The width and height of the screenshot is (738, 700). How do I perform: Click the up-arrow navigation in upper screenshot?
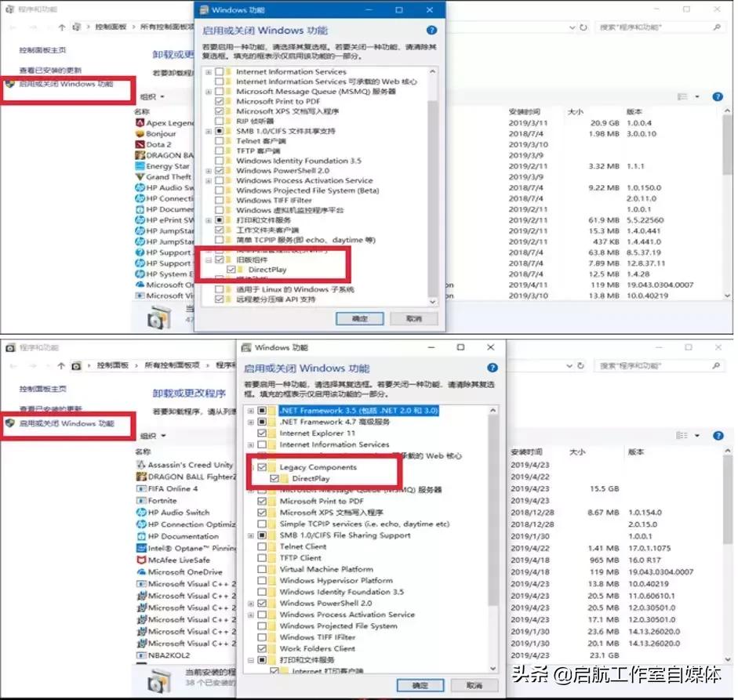click(x=62, y=27)
